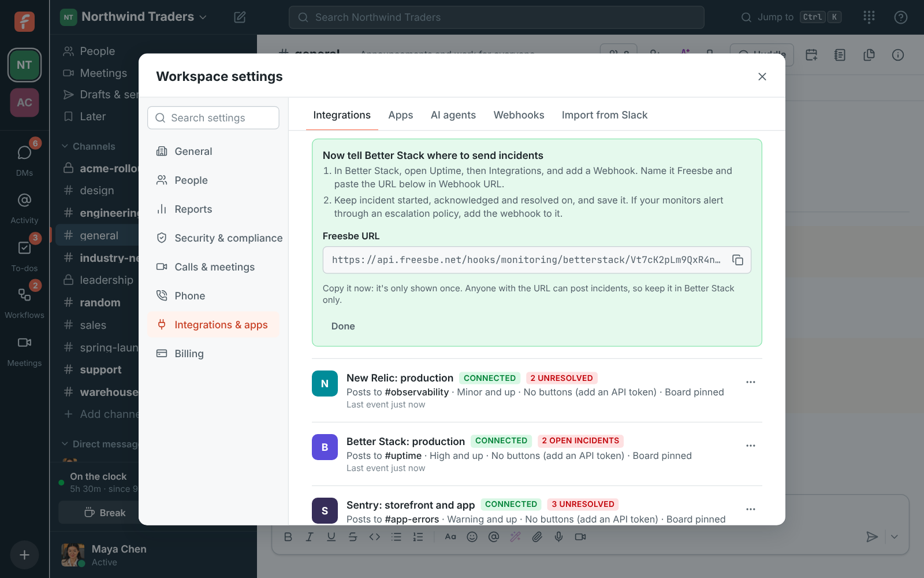
Task: Open General settings section
Action: 214,151
